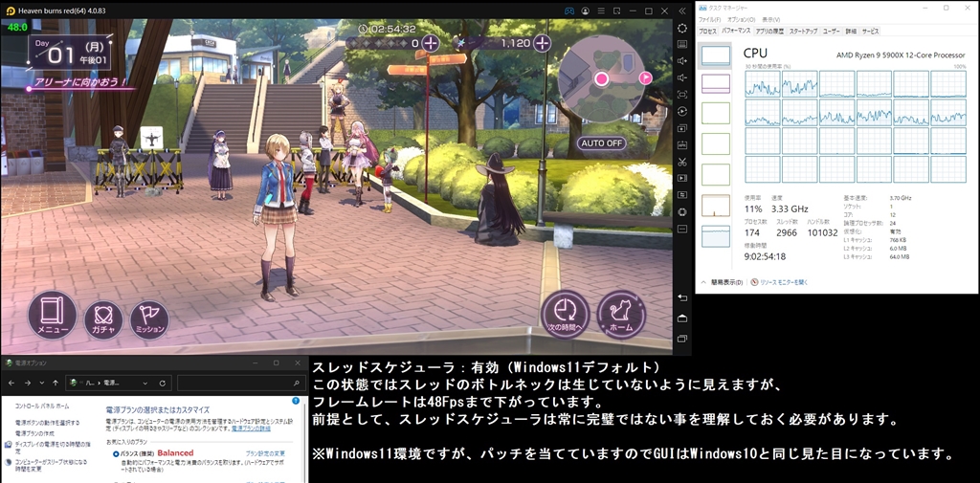The image size is (980, 483).
Task: Click the scissors screenshot icon in sidebar
Action: click(x=681, y=162)
